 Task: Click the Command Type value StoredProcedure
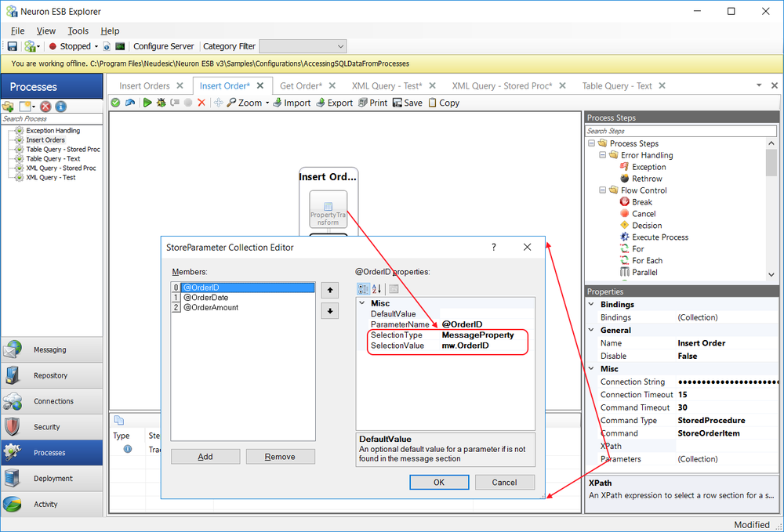(711, 420)
